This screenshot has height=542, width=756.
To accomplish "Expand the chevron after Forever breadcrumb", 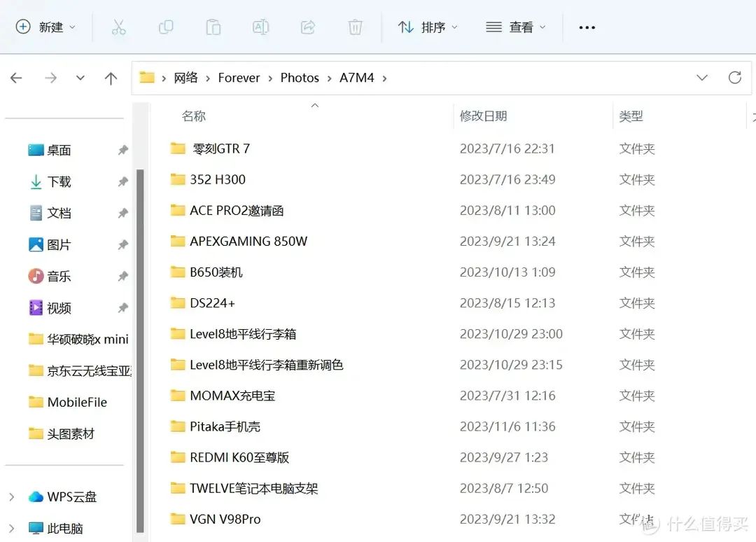I will (x=270, y=78).
